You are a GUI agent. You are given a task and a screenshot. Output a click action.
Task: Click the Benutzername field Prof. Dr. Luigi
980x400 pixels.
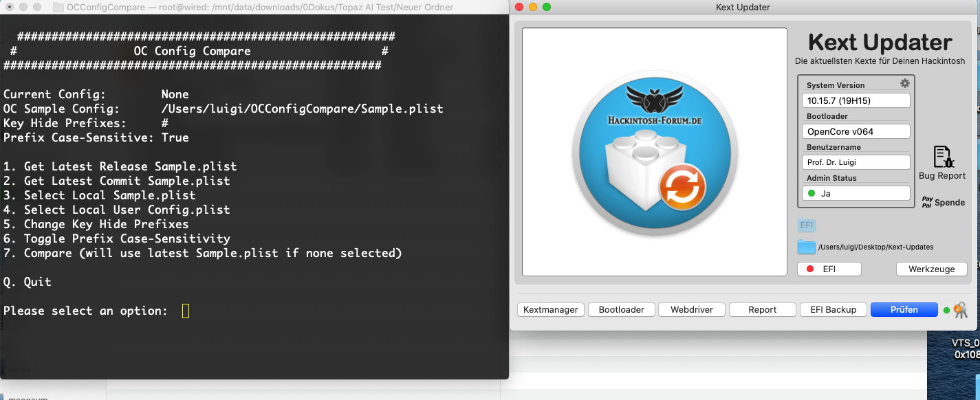click(x=856, y=162)
